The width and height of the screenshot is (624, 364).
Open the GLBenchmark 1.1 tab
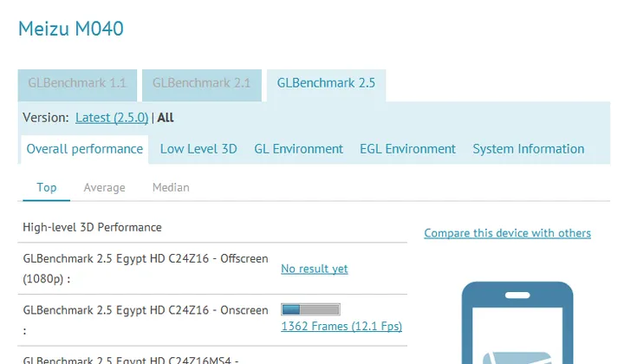pos(77,83)
